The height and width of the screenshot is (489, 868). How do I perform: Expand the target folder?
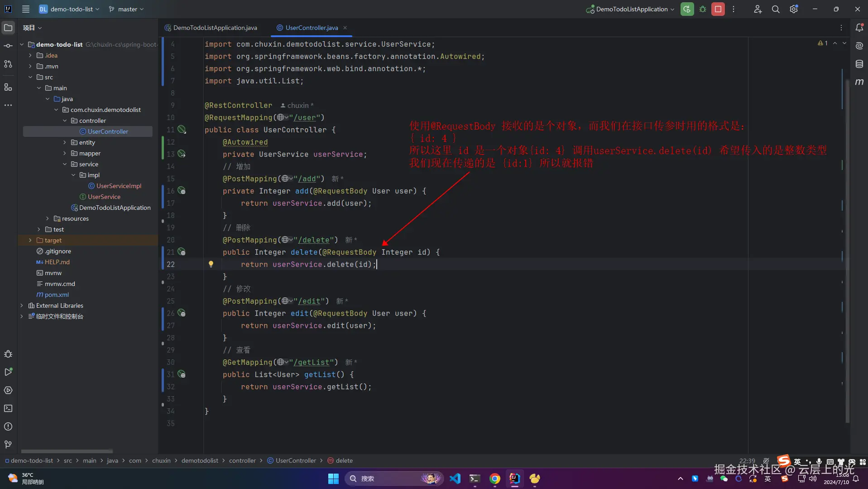coord(30,240)
